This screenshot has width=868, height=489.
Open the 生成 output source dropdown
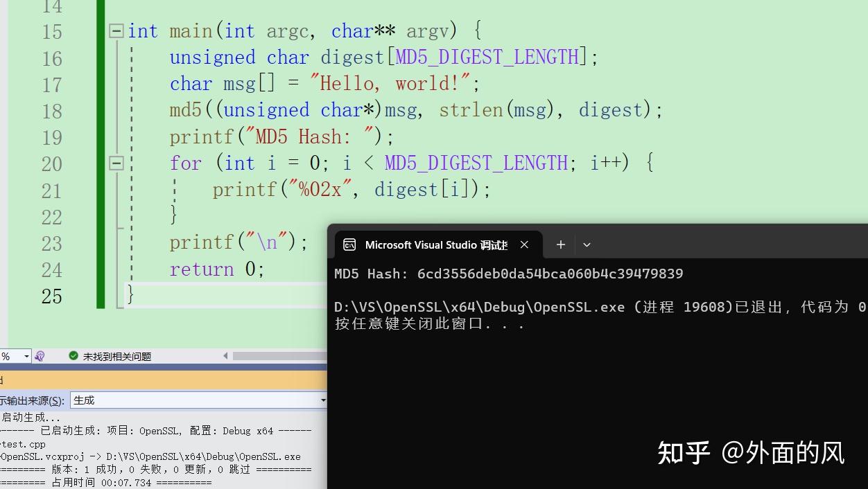(x=322, y=400)
